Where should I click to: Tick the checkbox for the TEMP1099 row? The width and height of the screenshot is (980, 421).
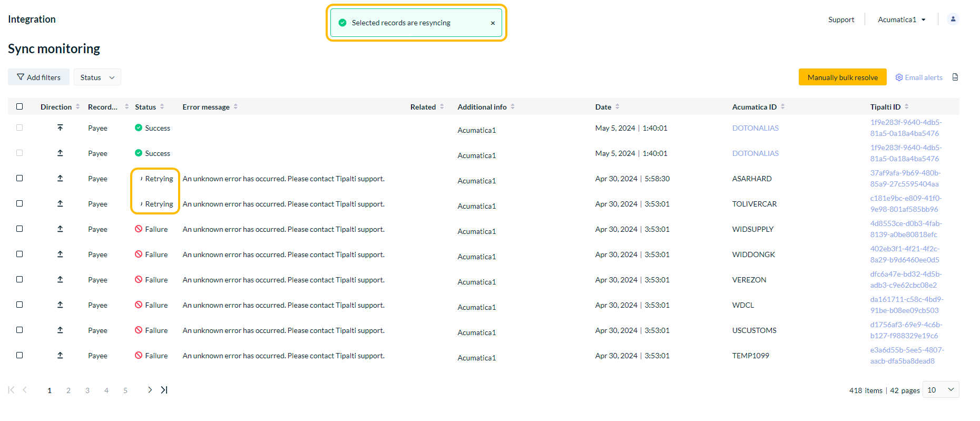(x=19, y=355)
